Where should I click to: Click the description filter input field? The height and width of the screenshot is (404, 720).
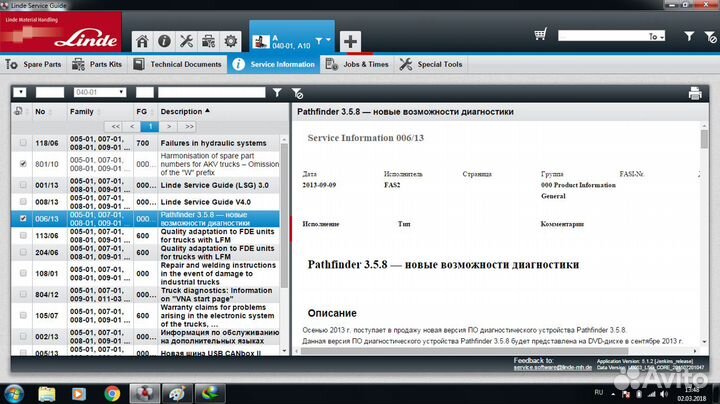click(212, 92)
